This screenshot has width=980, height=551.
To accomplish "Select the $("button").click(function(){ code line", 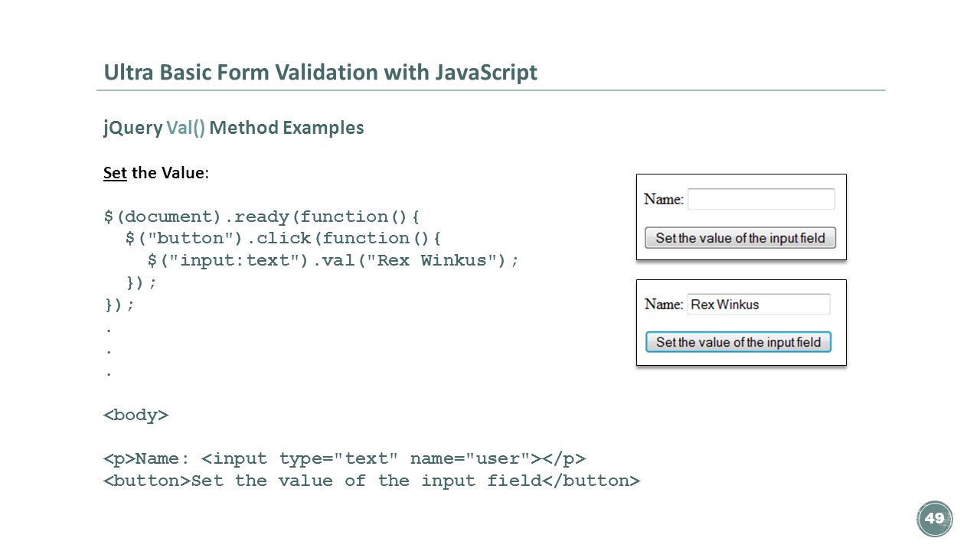I will (x=283, y=238).
